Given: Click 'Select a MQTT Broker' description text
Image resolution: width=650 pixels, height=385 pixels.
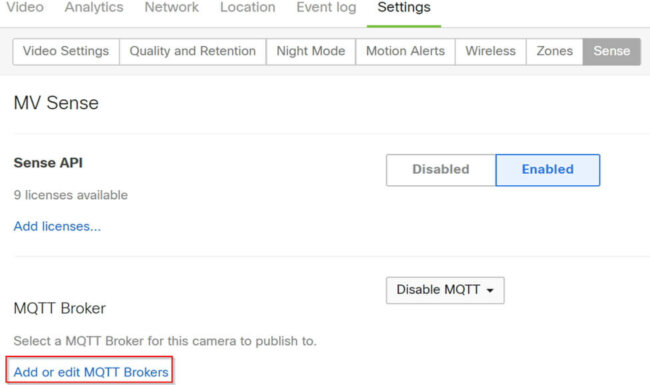Looking at the screenshot, I should point(165,341).
